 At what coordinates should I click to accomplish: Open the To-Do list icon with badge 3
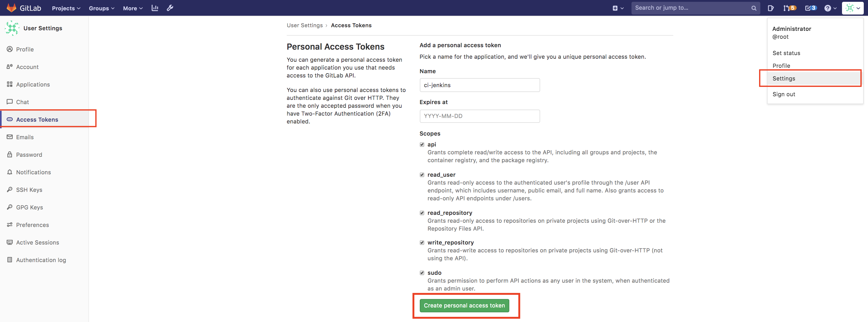810,8
